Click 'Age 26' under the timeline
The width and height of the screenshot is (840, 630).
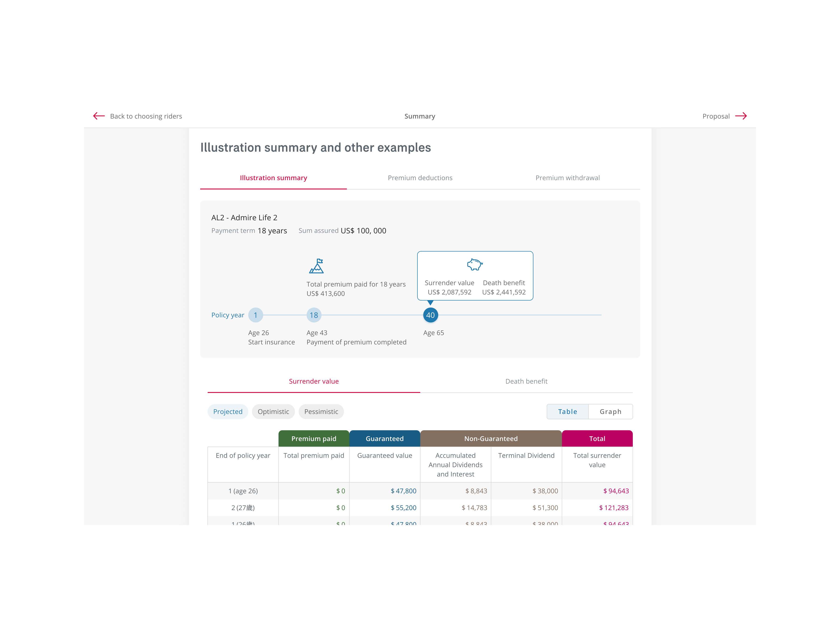(259, 333)
